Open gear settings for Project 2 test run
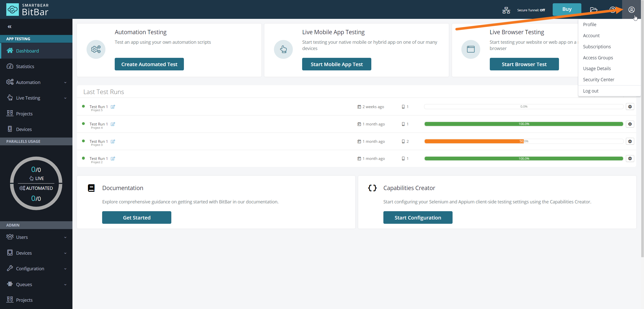 (x=630, y=158)
